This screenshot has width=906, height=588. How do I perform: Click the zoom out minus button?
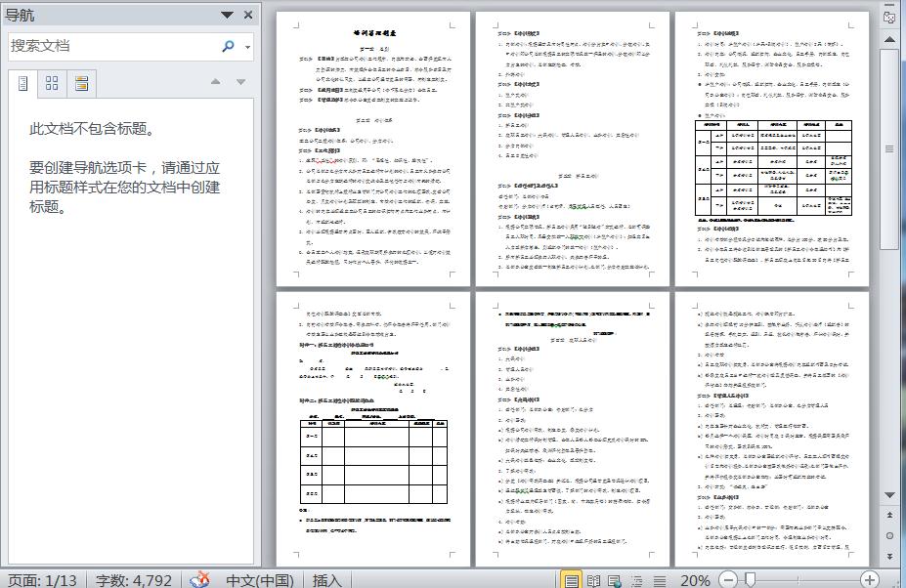pos(729,580)
